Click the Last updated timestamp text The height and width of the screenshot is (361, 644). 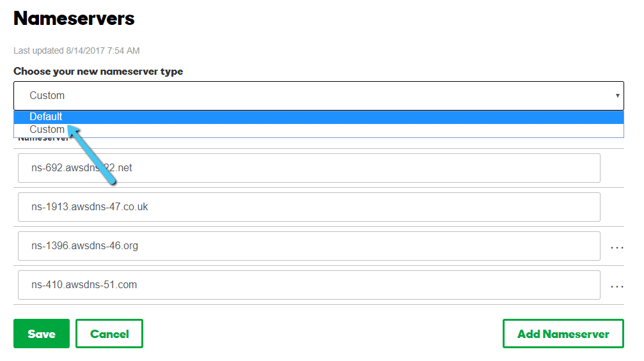pos(76,50)
